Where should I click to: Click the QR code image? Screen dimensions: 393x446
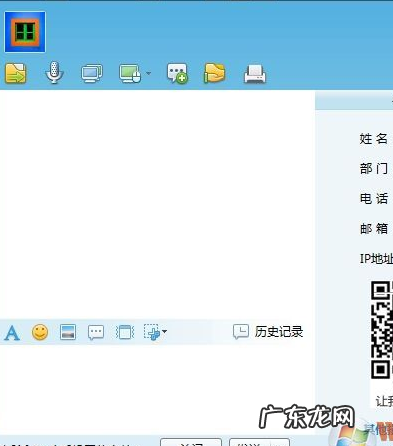[x=382, y=330]
